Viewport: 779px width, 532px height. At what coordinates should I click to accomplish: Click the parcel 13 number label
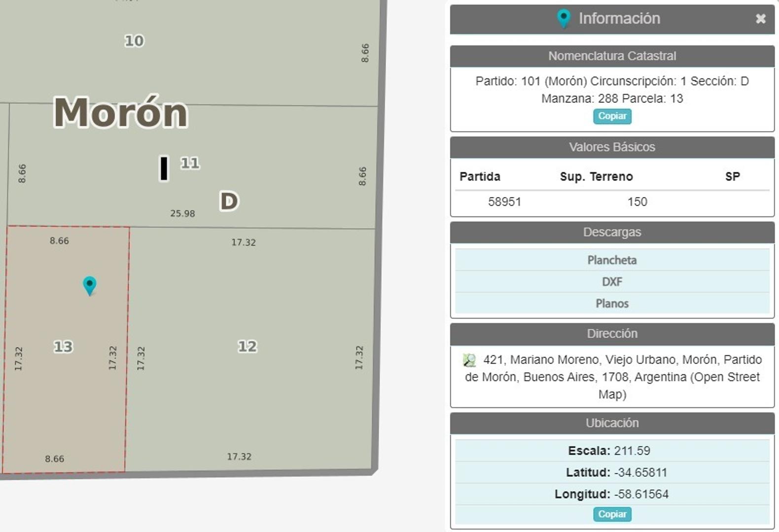[x=63, y=347]
